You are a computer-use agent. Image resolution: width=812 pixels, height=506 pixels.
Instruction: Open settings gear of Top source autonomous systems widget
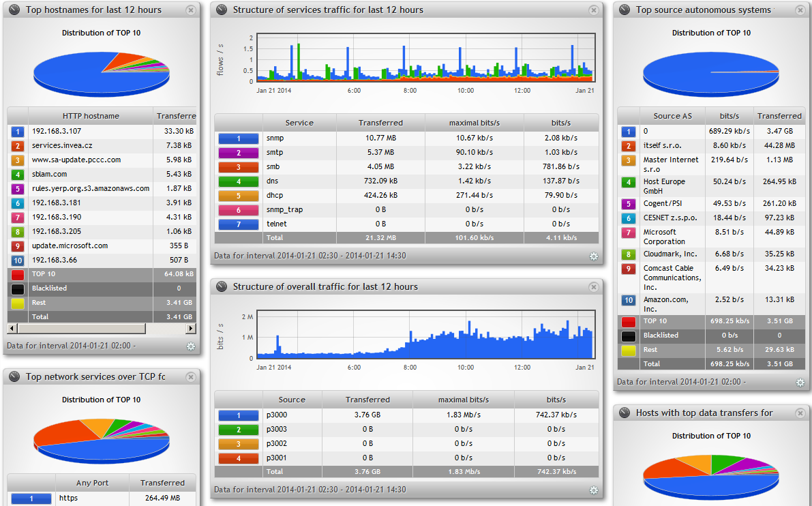pos(800,383)
